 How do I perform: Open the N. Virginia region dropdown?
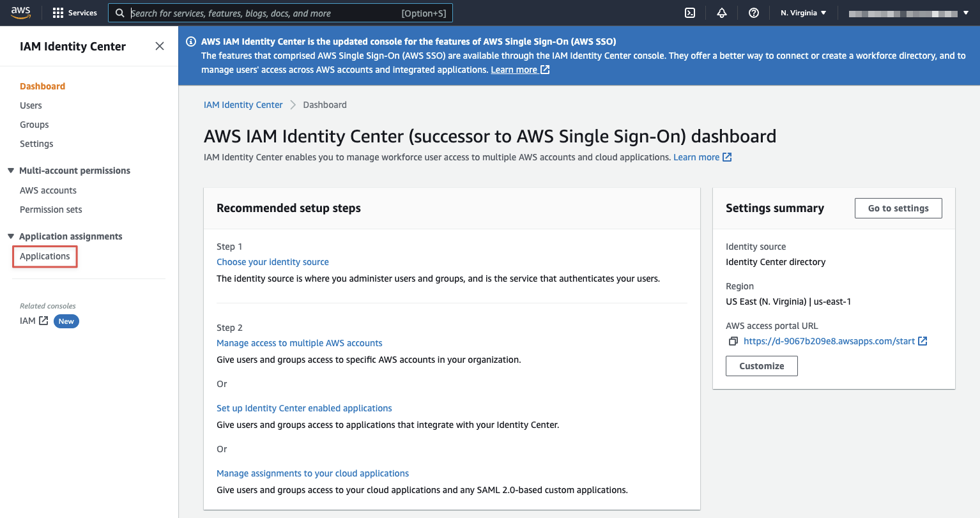[803, 13]
